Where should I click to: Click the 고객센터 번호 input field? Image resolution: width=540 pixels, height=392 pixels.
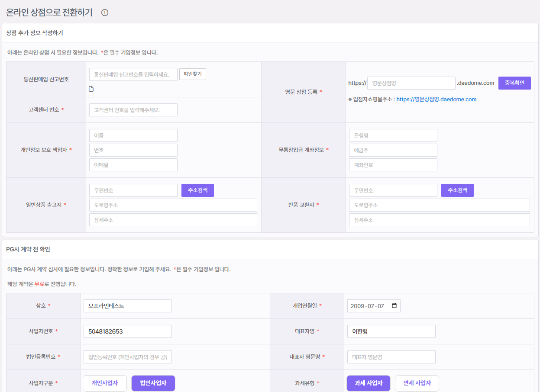[133, 110]
